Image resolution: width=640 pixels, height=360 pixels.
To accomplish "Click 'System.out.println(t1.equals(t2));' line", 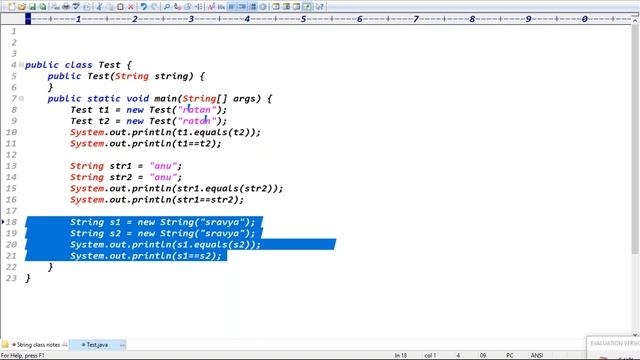I will pyautogui.click(x=165, y=132).
